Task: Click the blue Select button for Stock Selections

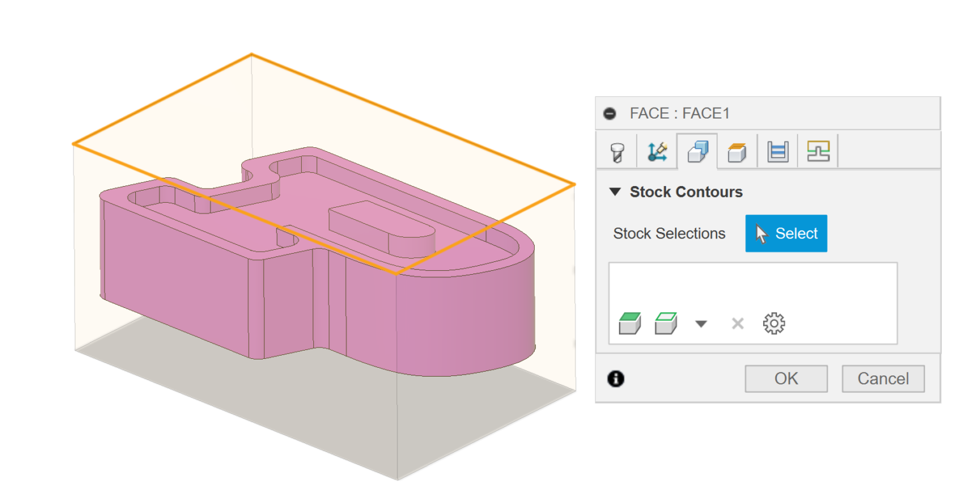Action: coord(786,233)
